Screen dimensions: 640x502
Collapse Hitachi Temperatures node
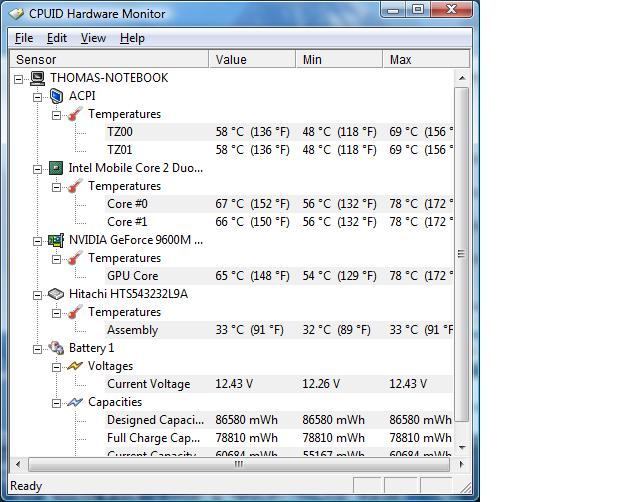pos(56,313)
